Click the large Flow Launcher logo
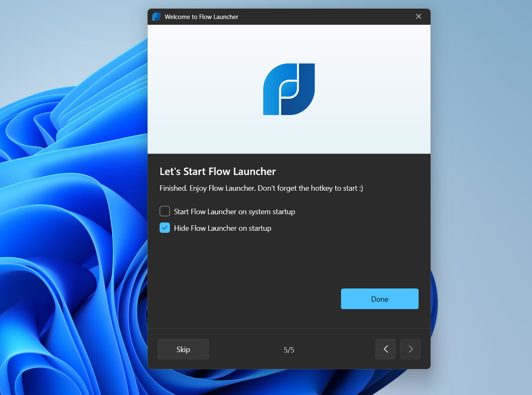Image resolution: width=532 pixels, height=395 pixels. (289, 89)
